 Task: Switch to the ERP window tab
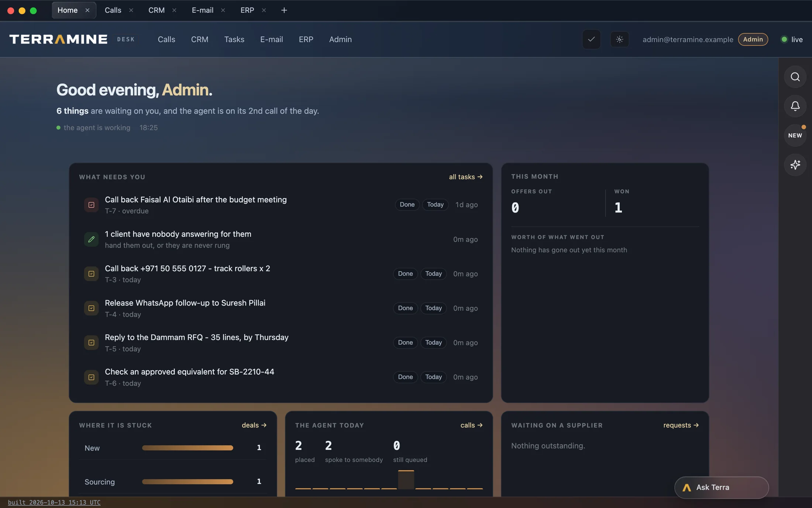(x=247, y=10)
